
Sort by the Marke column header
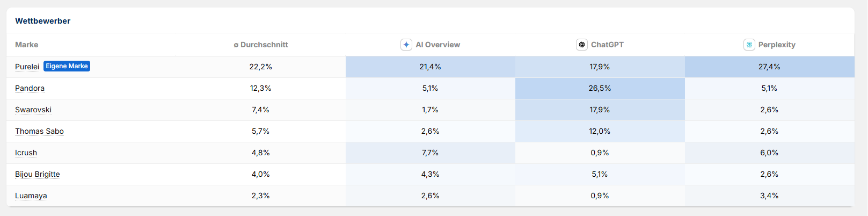(27, 45)
